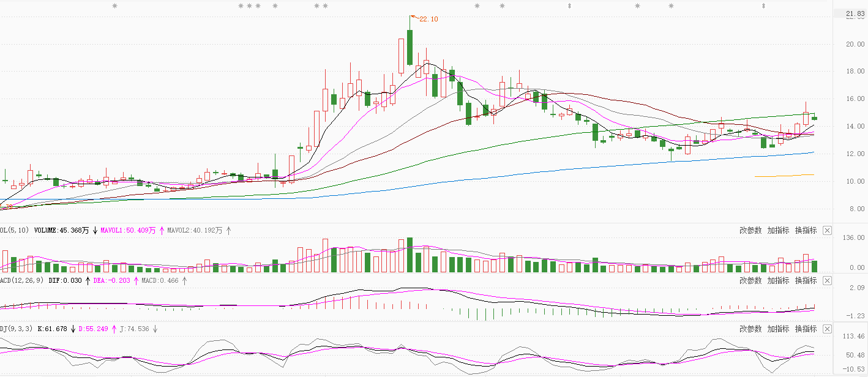Click the 136.00 volume axis label

click(855, 237)
